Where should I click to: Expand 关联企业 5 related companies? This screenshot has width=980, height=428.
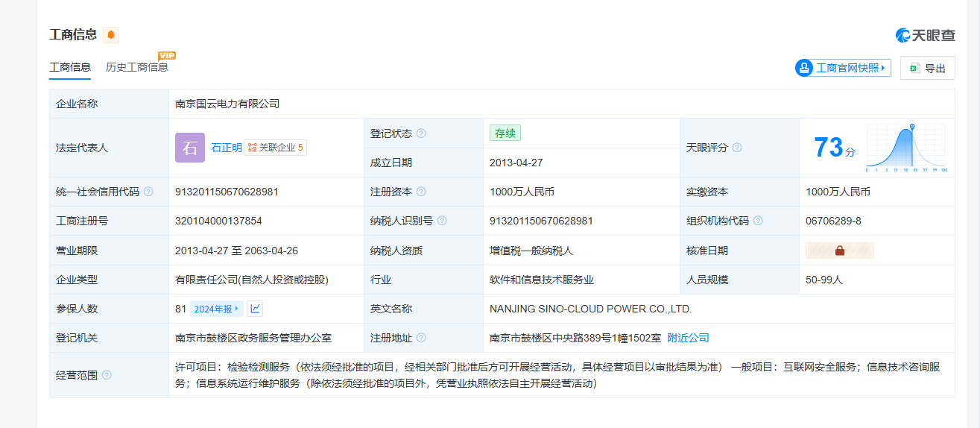[276, 148]
